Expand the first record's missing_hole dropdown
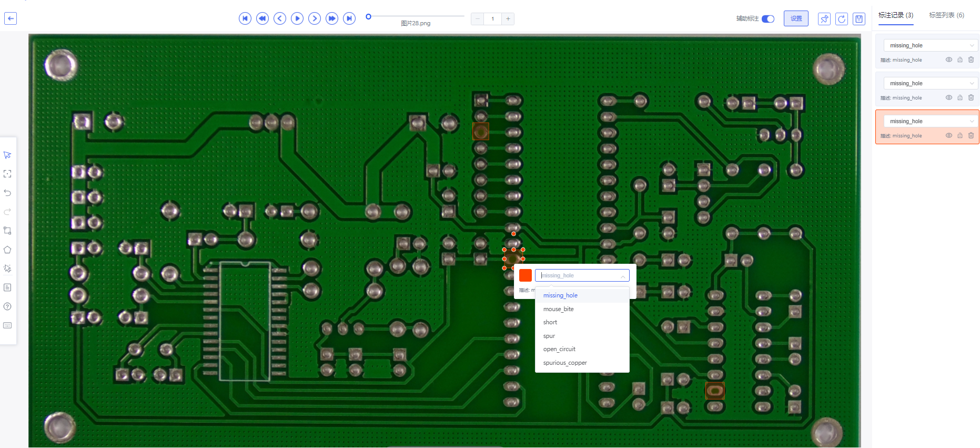Image resolution: width=980 pixels, height=448 pixels. pyautogui.click(x=931, y=45)
